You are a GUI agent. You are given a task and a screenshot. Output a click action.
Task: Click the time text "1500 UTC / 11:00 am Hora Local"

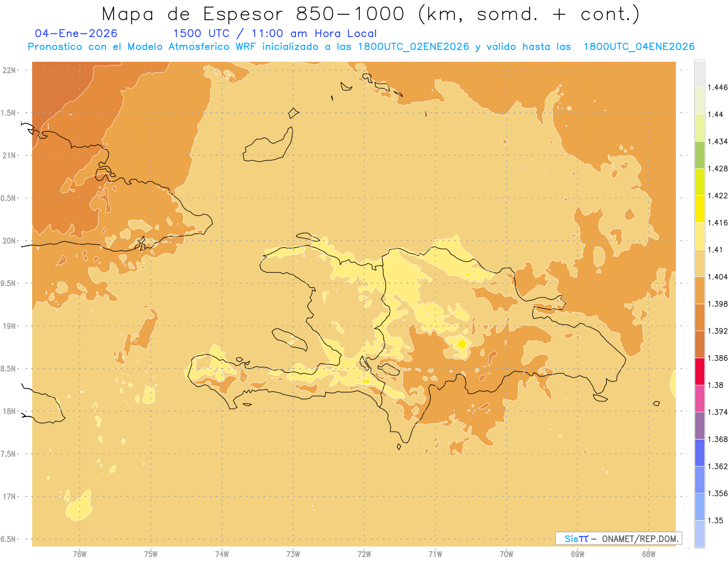(x=275, y=33)
